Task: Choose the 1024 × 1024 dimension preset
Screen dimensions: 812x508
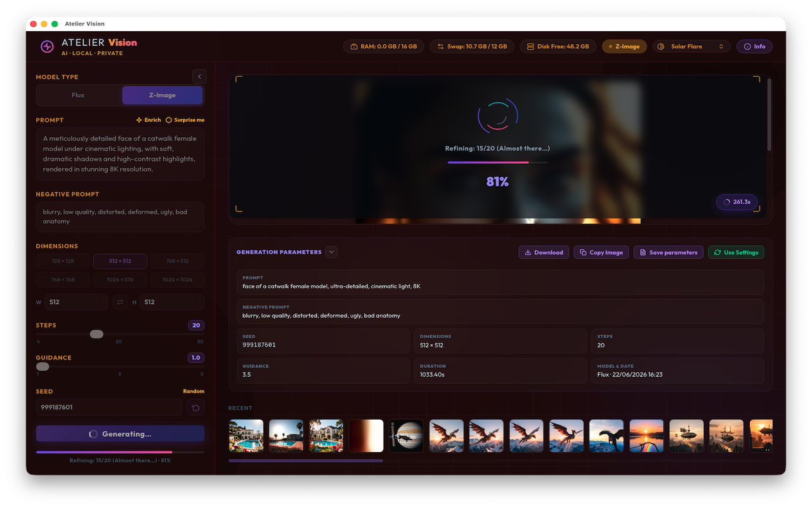Action: [178, 279]
